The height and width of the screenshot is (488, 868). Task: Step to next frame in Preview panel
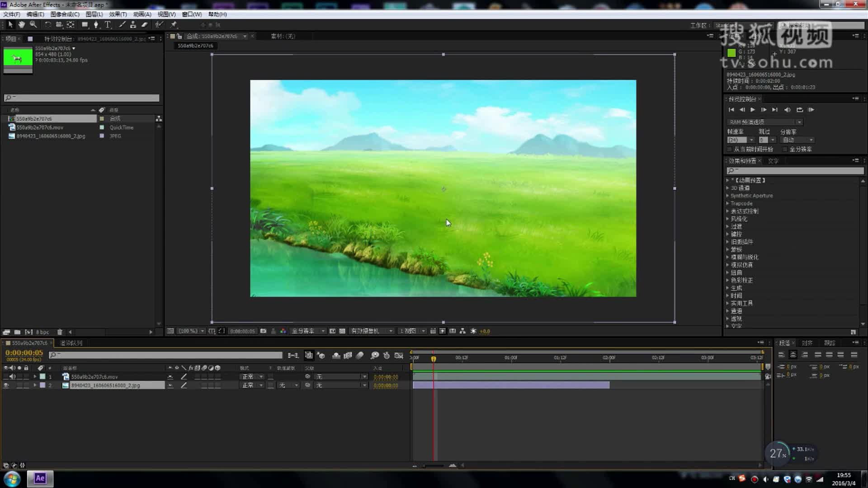(x=764, y=110)
